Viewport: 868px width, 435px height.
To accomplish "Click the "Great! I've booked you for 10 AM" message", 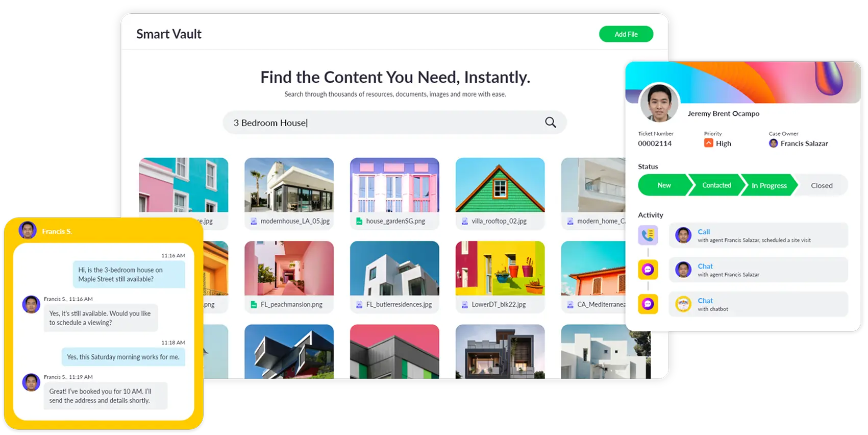I will coord(105,396).
